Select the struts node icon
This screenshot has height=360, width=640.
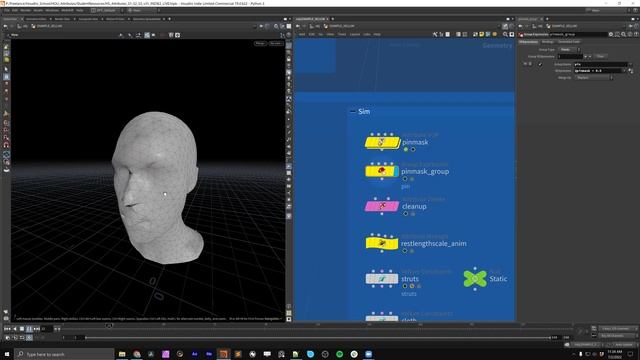click(x=382, y=279)
